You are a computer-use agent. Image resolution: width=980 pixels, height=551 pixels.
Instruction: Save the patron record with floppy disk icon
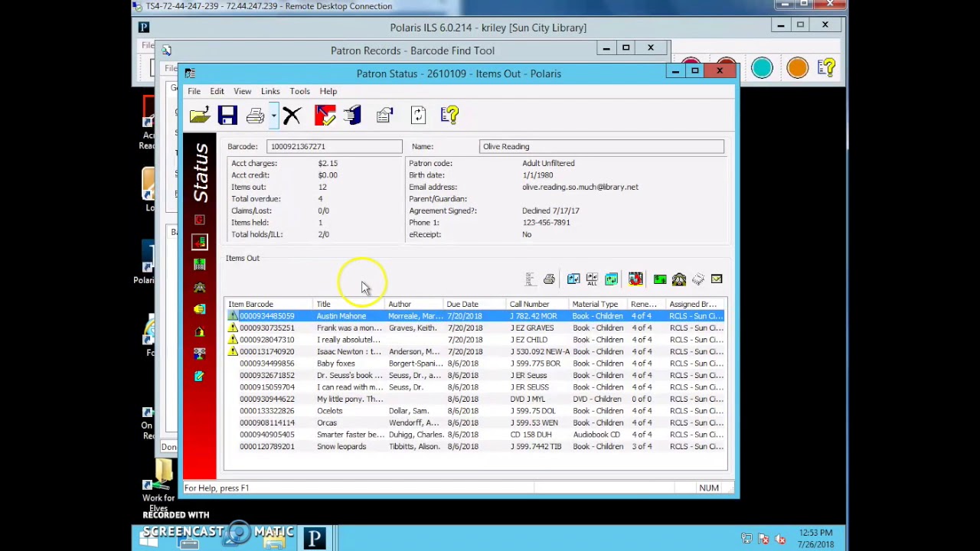(227, 116)
